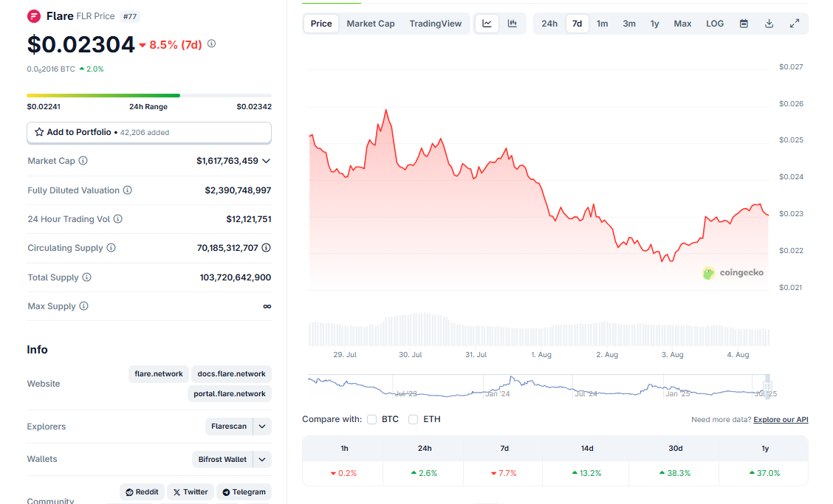The image size is (833, 504).
Task: Click the Total Supply value 103,720,642,900
Action: pyautogui.click(x=236, y=277)
